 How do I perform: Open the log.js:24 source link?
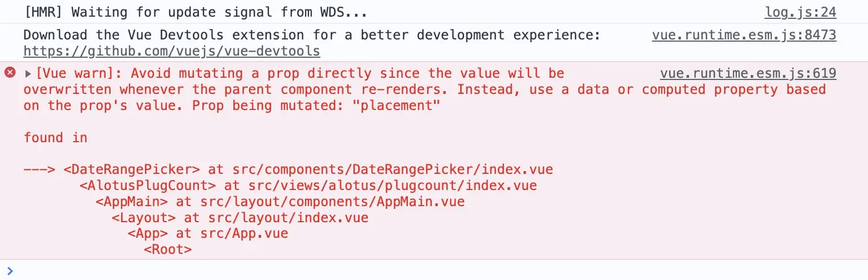click(800, 12)
